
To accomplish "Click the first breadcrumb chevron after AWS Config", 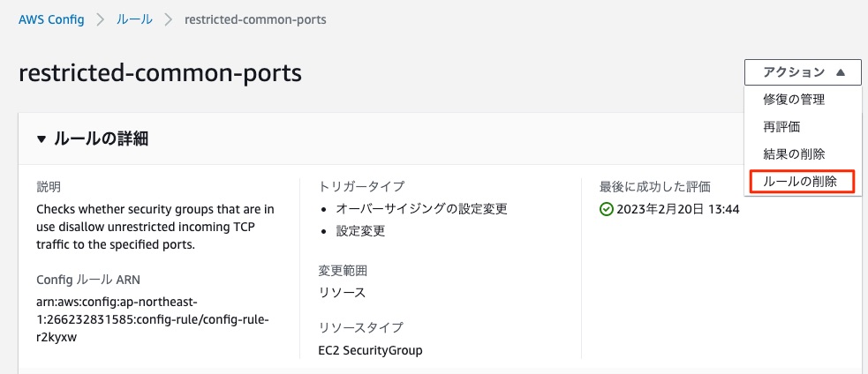I will pyautogui.click(x=100, y=20).
